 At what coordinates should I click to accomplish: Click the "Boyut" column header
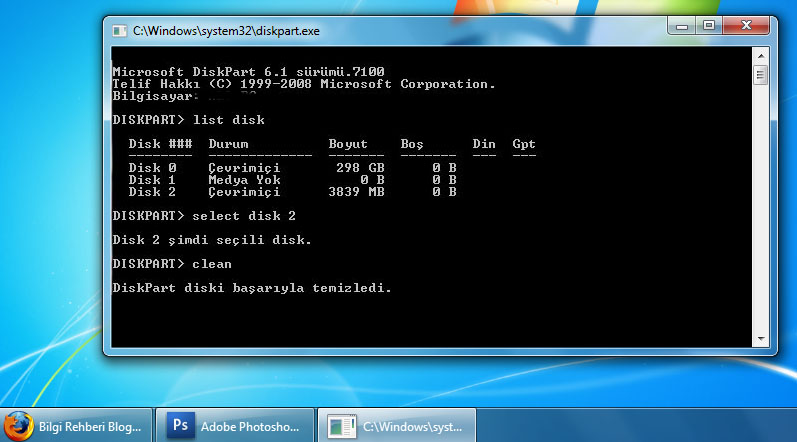348,144
